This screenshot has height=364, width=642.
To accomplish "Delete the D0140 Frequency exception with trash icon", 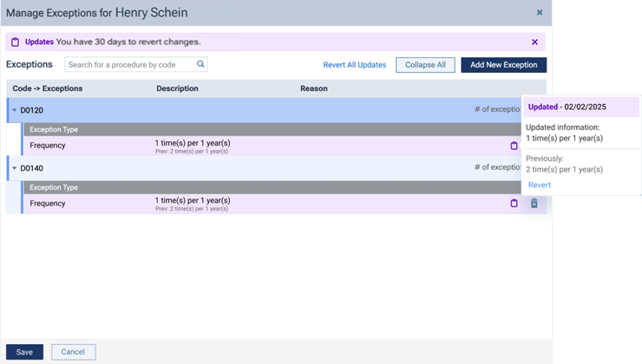I will pyautogui.click(x=534, y=204).
